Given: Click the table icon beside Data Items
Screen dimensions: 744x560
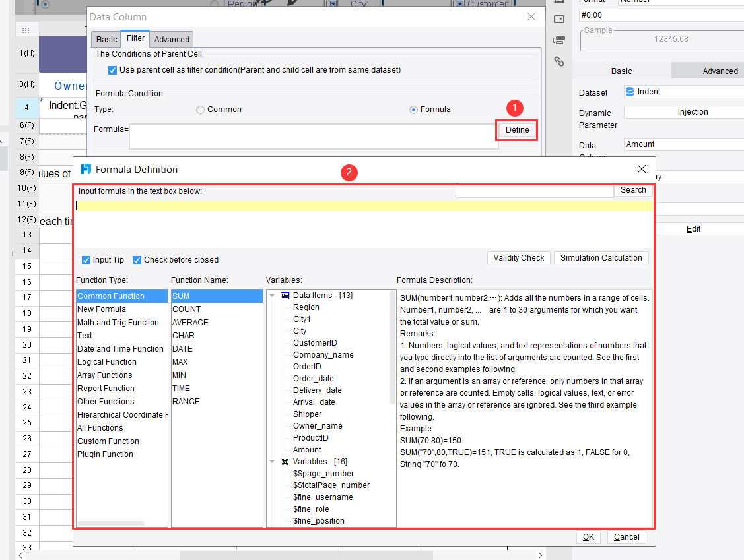Looking at the screenshot, I should 285,296.
